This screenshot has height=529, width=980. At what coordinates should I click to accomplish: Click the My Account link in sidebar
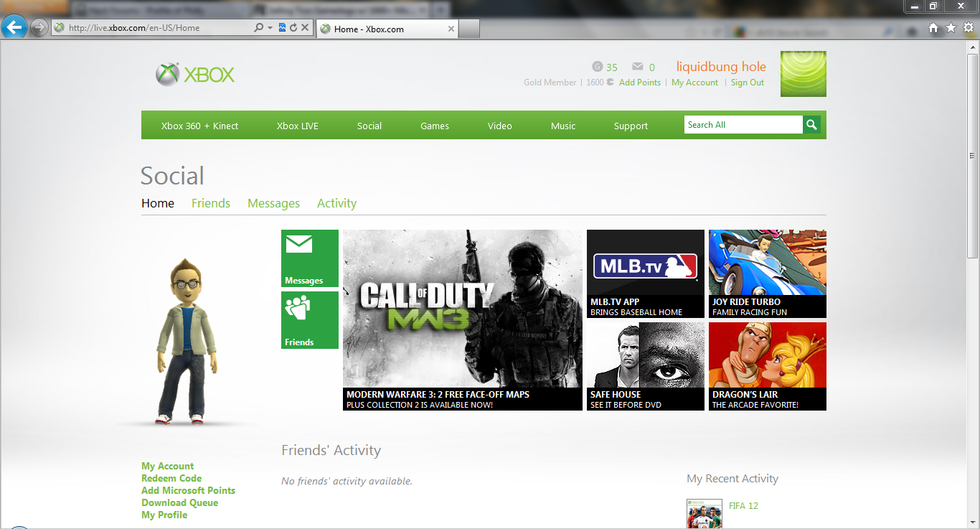(168, 467)
